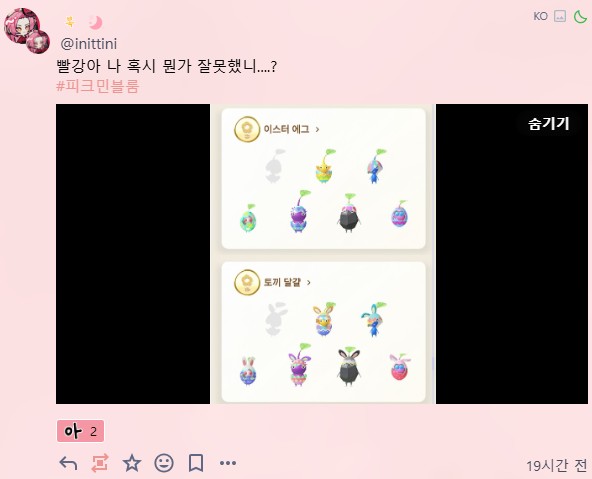This screenshot has height=479, width=592.
Task: Expand the 토끼 달걀 category chevron
Action: click(309, 282)
